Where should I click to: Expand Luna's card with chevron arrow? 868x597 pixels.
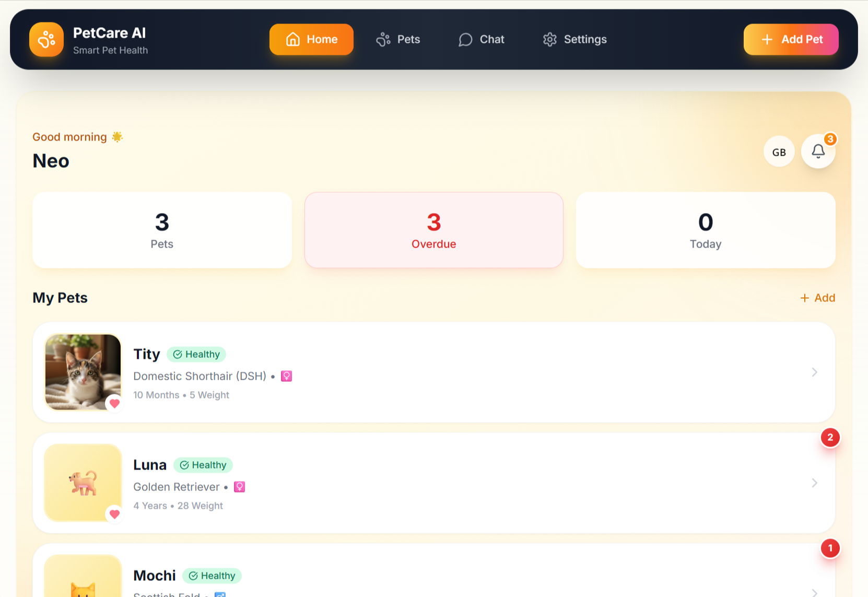point(815,483)
